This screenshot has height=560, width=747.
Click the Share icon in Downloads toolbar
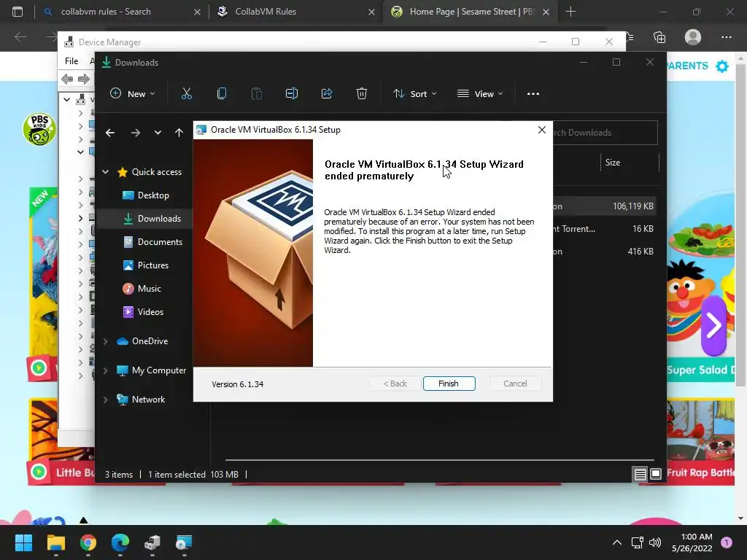click(327, 94)
